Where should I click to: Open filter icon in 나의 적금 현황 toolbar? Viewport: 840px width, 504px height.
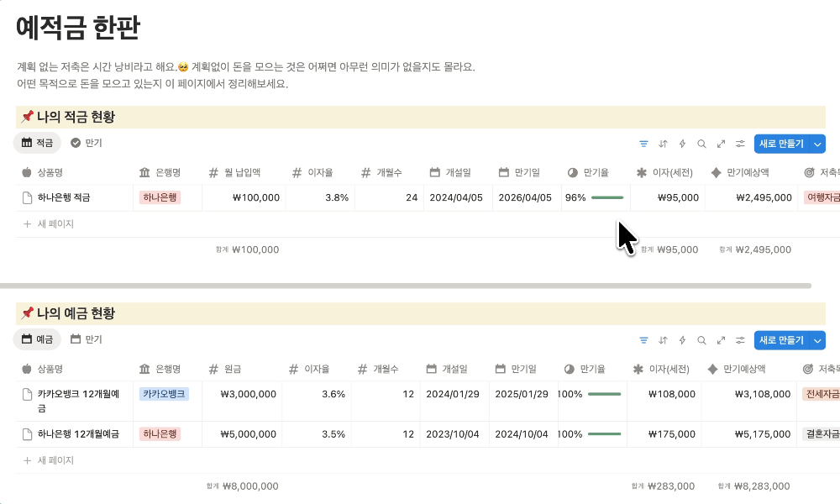[x=644, y=144]
